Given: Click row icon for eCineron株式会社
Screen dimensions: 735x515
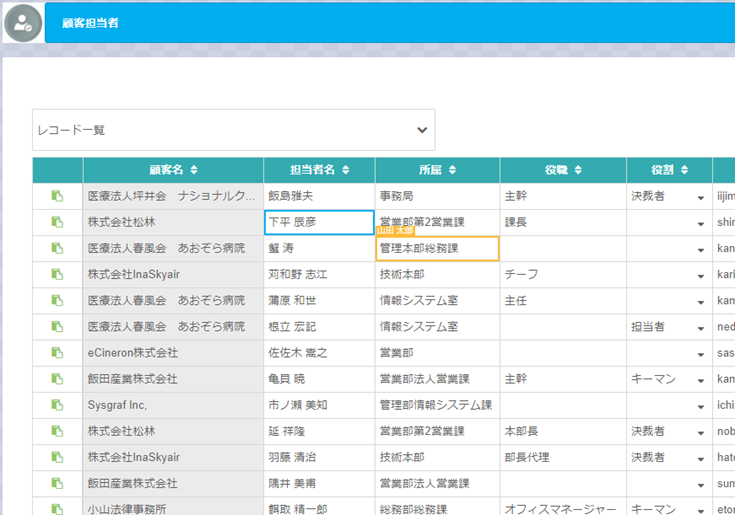Looking at the screenshot, I should pyautogui.click(x=57, y=353).
